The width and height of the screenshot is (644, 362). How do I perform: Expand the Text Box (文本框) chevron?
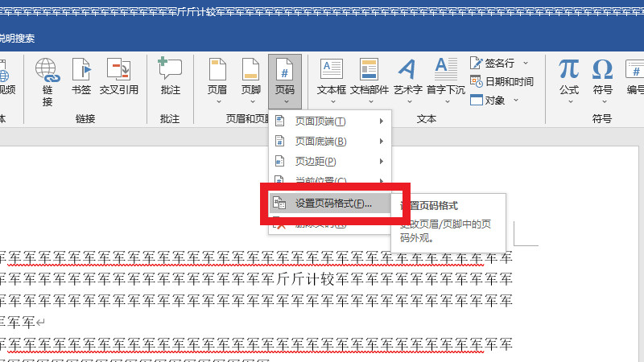tap(333, 101)
